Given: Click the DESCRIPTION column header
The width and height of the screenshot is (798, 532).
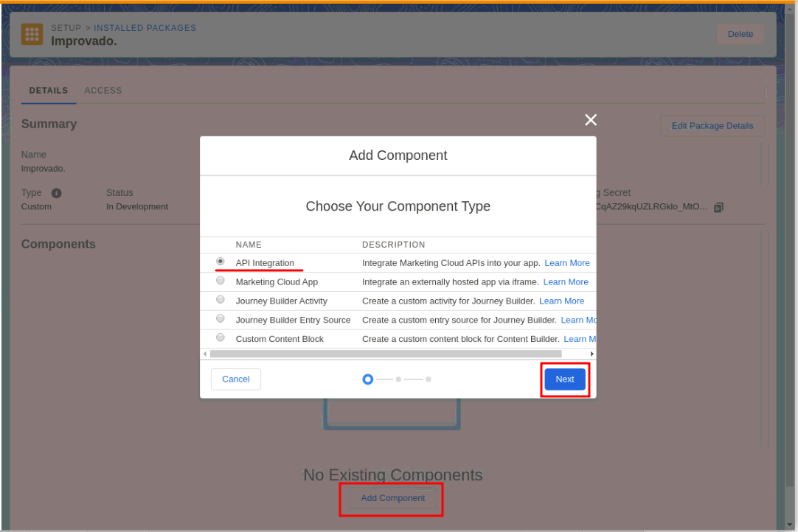Looking at the screenshot, I should tap(393, 245).
